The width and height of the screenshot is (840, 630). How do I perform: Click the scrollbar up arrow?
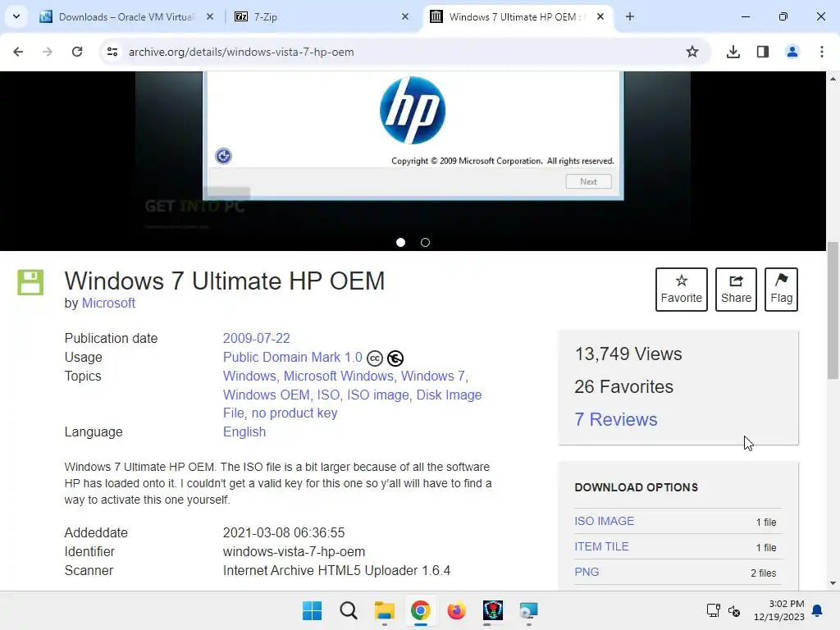[833, 79]
